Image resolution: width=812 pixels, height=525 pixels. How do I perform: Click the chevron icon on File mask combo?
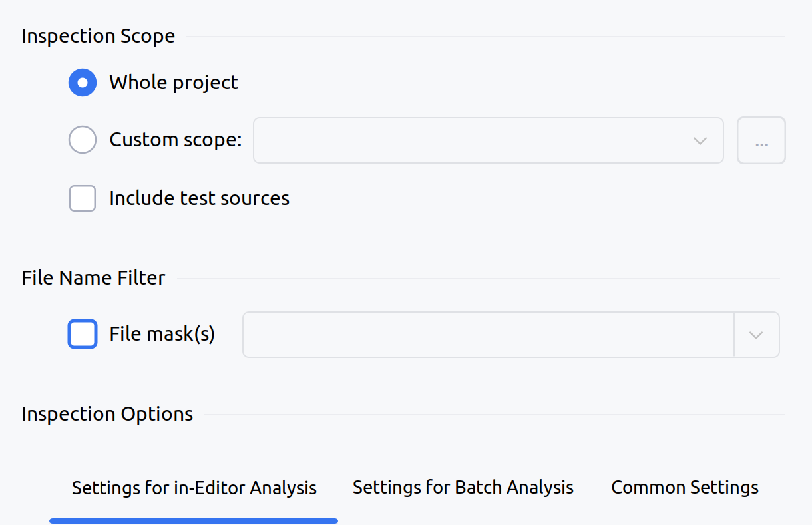point(757,335)
